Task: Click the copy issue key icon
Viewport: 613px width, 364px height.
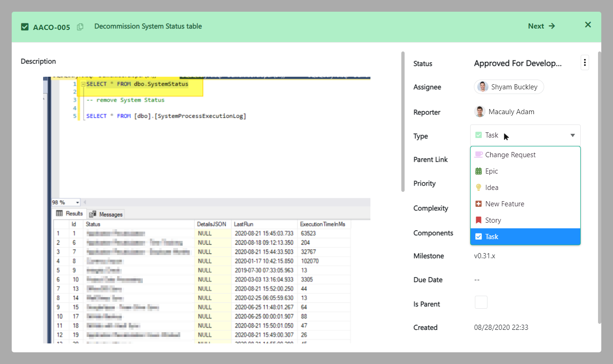Action: tap(80, 27)
